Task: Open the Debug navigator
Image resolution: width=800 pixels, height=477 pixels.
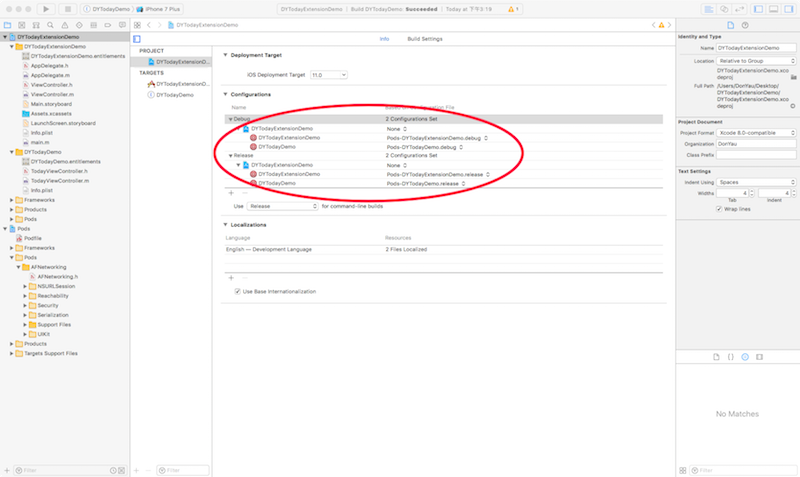Action: click(x=93, y=25)
